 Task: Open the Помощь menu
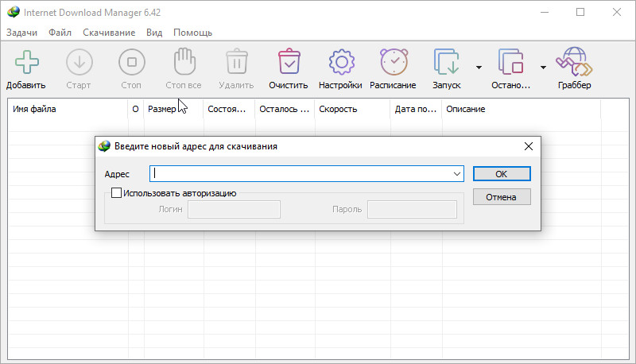(x=192, y=33)
